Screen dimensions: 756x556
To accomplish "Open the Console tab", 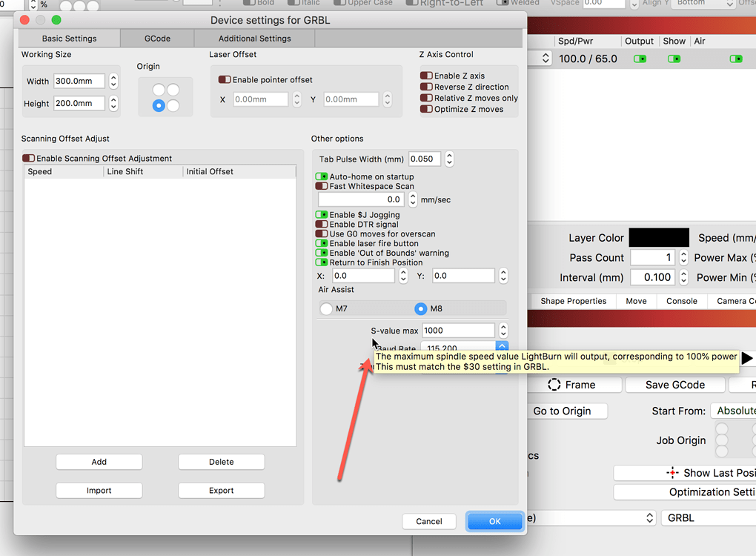I will 680,301.
